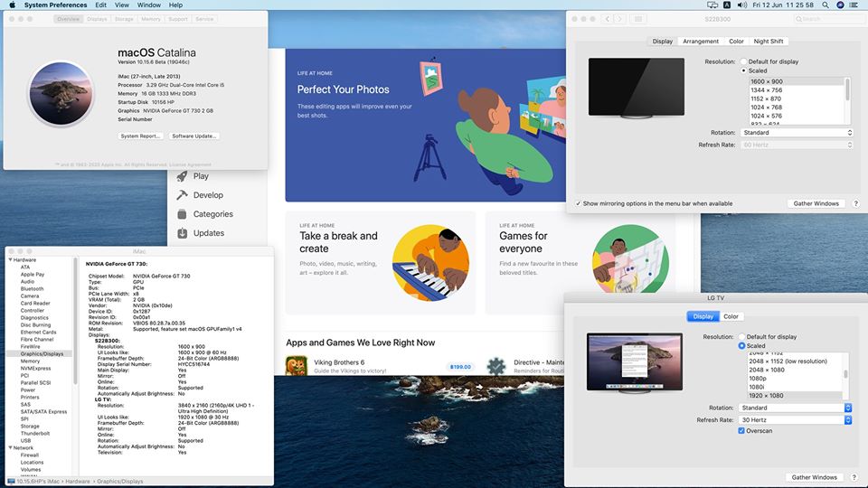
Task: Open help in LG TV display window
Action: click(854, 477)
